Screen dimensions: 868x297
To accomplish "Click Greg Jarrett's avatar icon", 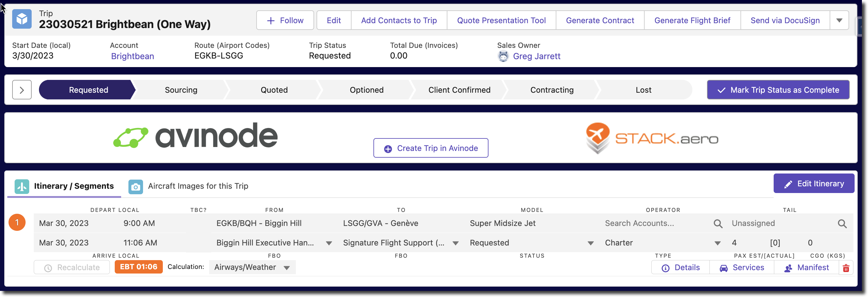I will 503,56.
